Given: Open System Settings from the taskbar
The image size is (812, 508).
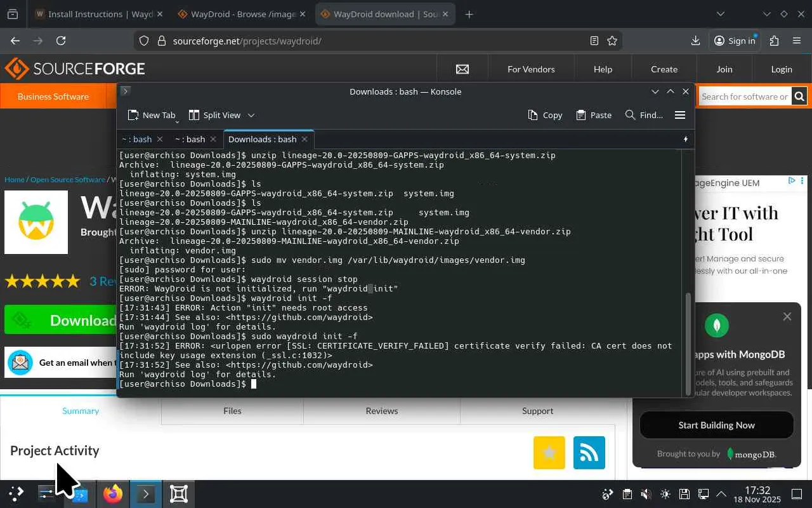Looking at the screenshot, I should (48, 493).
